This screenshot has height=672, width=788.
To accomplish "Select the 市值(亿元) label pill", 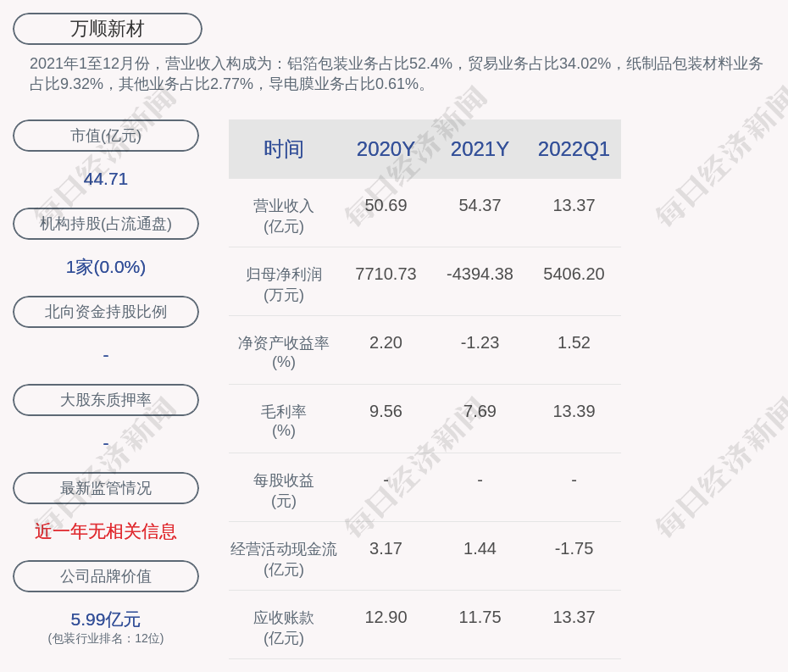I will [106, 136].
